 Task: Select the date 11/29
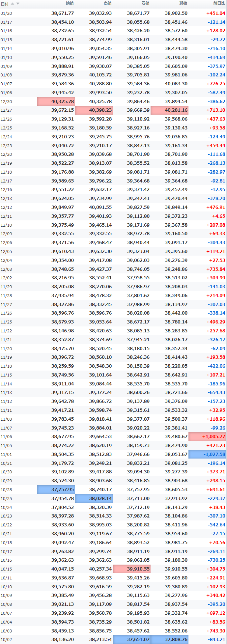click(x=6, y=287)
